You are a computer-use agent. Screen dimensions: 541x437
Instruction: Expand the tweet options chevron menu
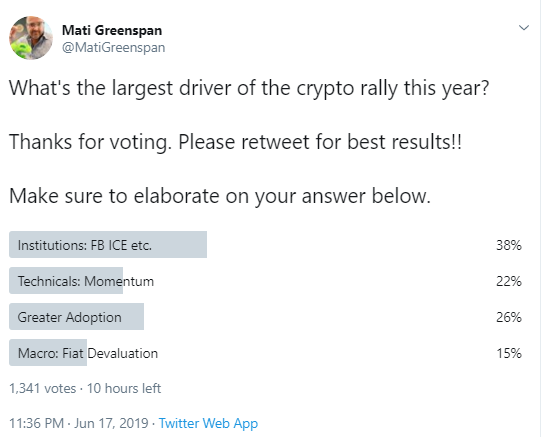pyautogui.click(x=524, y=28)
